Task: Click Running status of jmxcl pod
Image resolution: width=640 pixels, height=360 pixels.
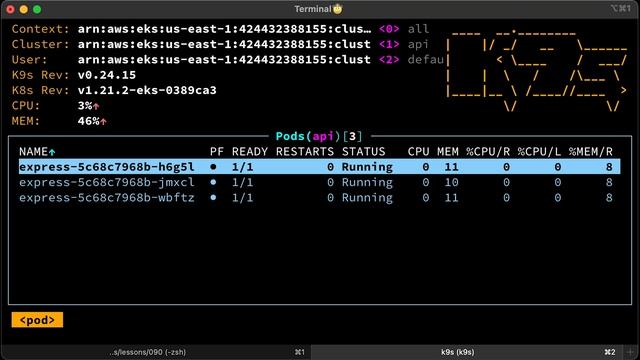Action: click(x=367, y=182)
